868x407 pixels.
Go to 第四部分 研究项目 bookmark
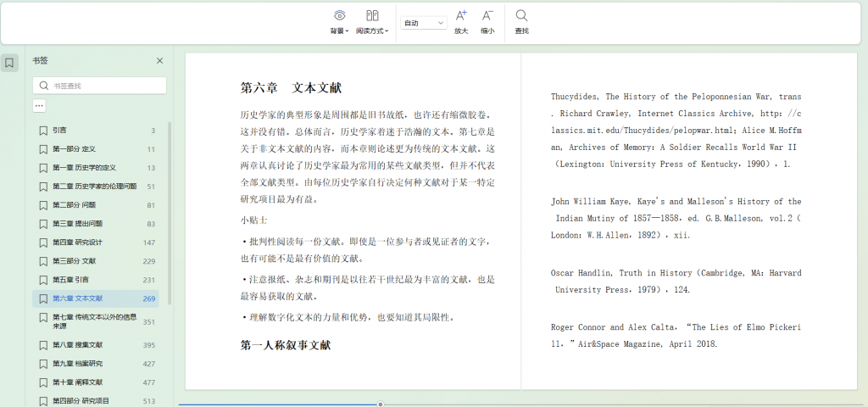coord(95,401)
